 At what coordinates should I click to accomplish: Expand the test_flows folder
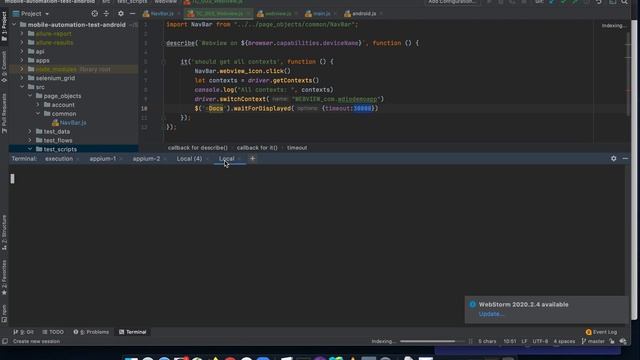[x=30, y=140]
